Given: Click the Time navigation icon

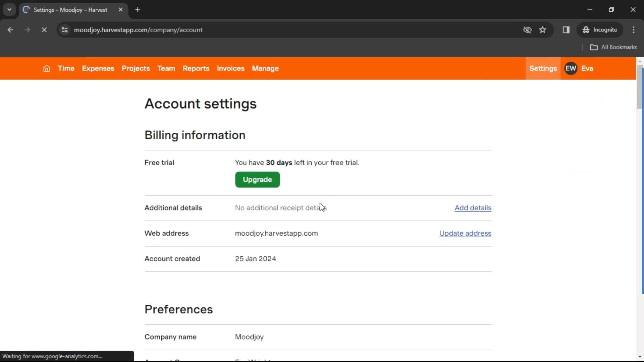Looking at the screenshot, I should click(x=66, y=68).
